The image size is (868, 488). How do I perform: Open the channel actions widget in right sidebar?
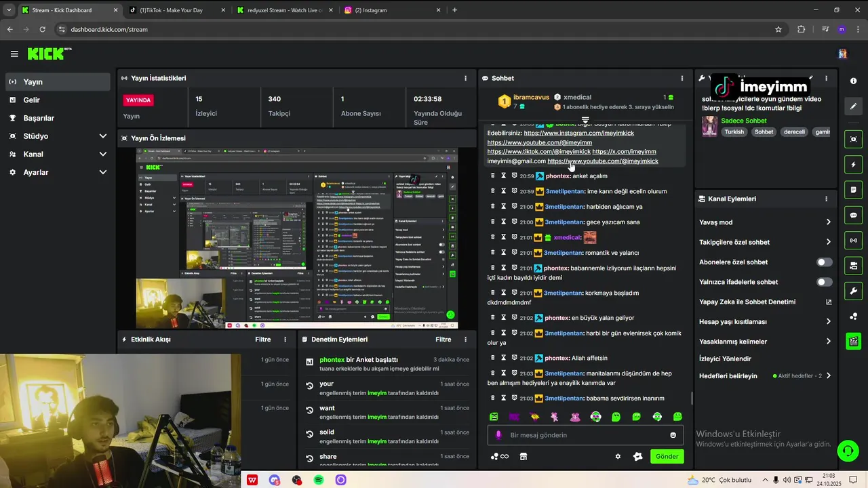click(853, 265)
